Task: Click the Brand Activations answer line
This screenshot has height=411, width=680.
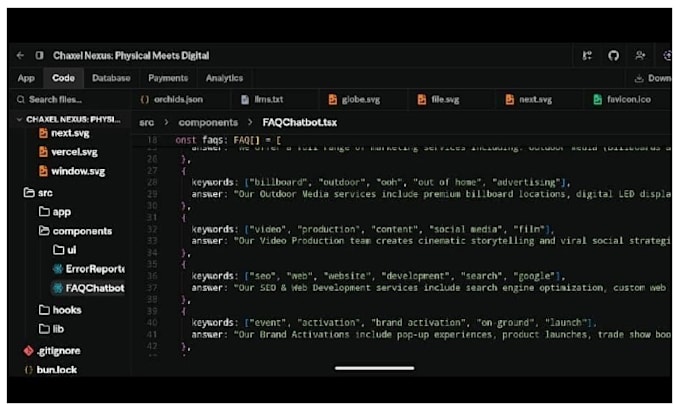Action: (431, 334)
